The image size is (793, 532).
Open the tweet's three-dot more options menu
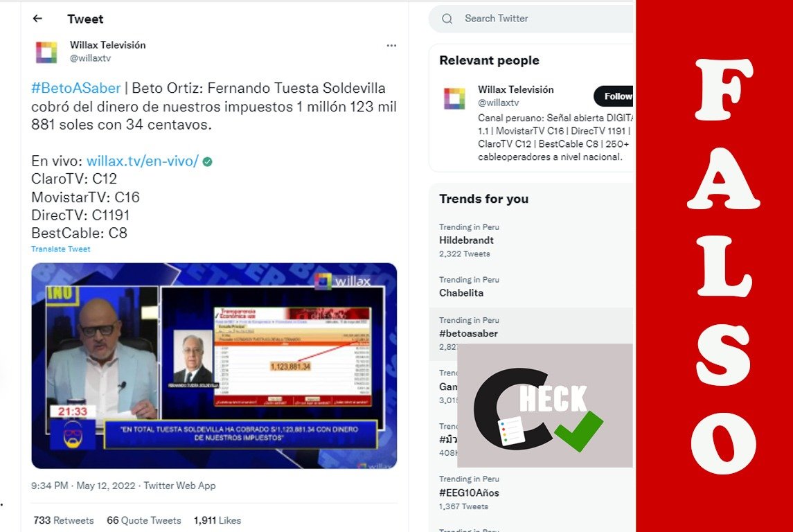click(x=391, y=46)
